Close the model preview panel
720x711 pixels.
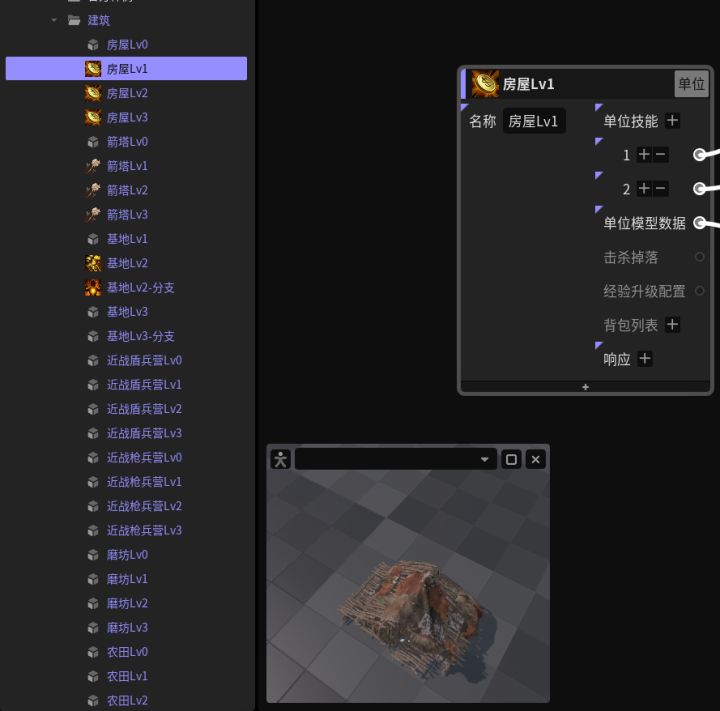[x=535, y=459]
